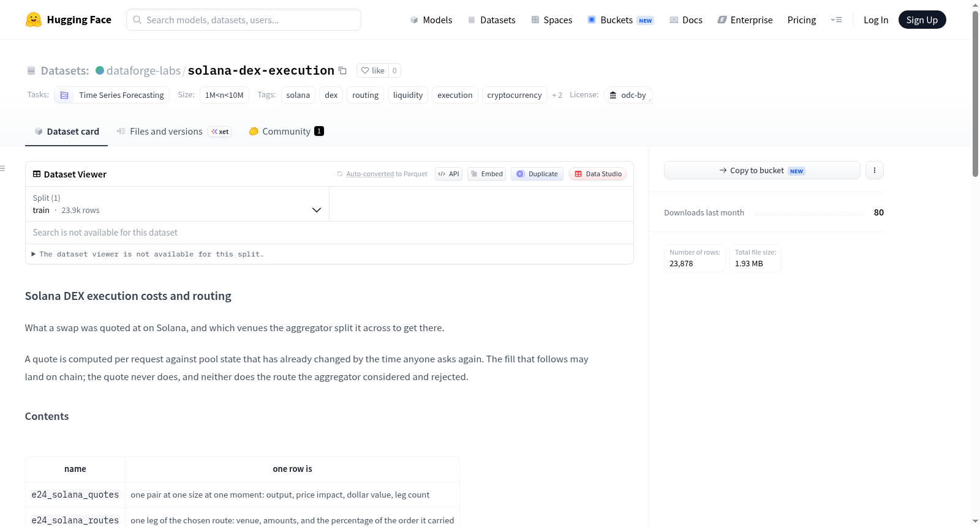Screen dimensions: 980x527
Task: Visit the Enterprise page
Action: (x=745, y=20)
